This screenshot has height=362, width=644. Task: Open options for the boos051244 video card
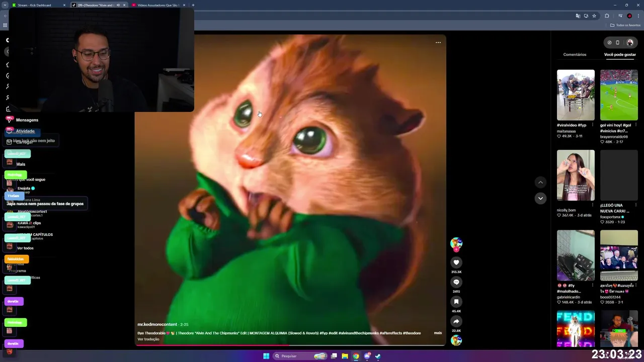tap(635, 286)
